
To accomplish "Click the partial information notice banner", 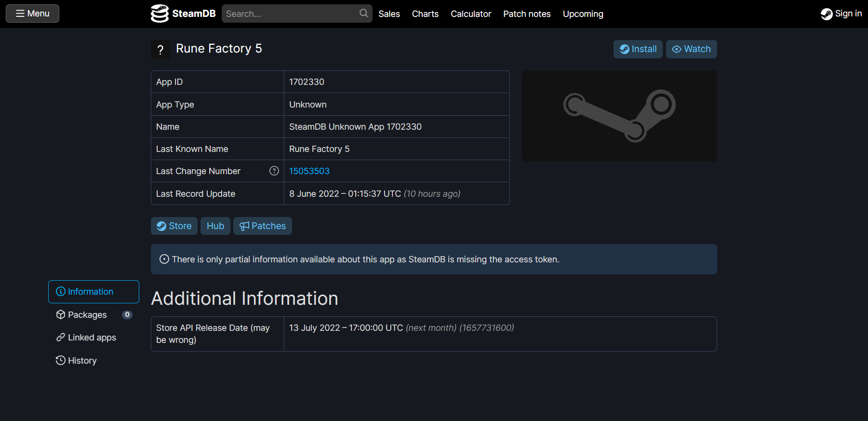I will 434,259.
